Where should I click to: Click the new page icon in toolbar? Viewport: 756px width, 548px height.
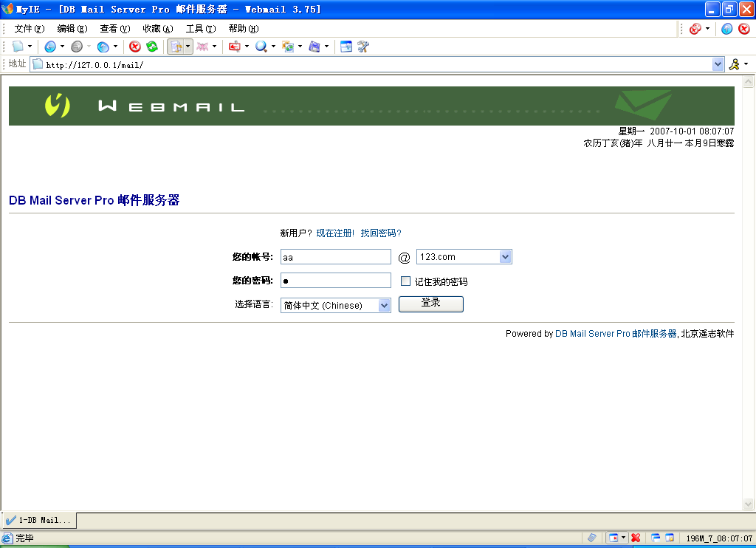pos(18,47)
